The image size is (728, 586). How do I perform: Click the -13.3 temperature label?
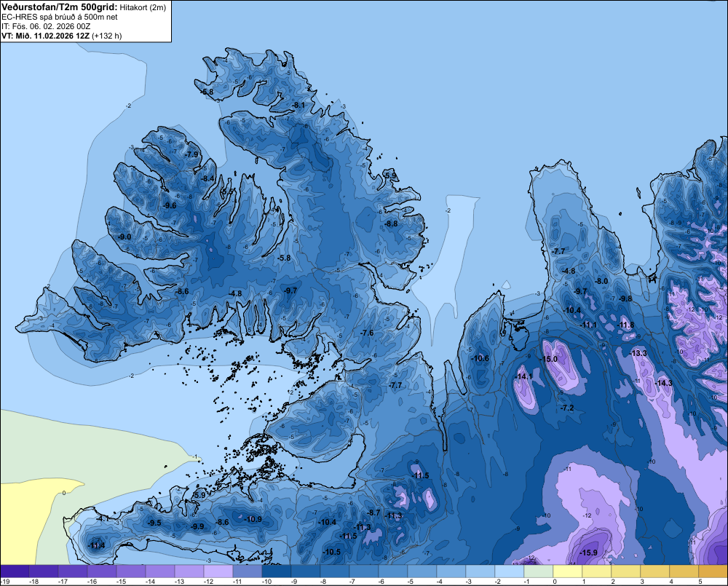tap(638, 353)
